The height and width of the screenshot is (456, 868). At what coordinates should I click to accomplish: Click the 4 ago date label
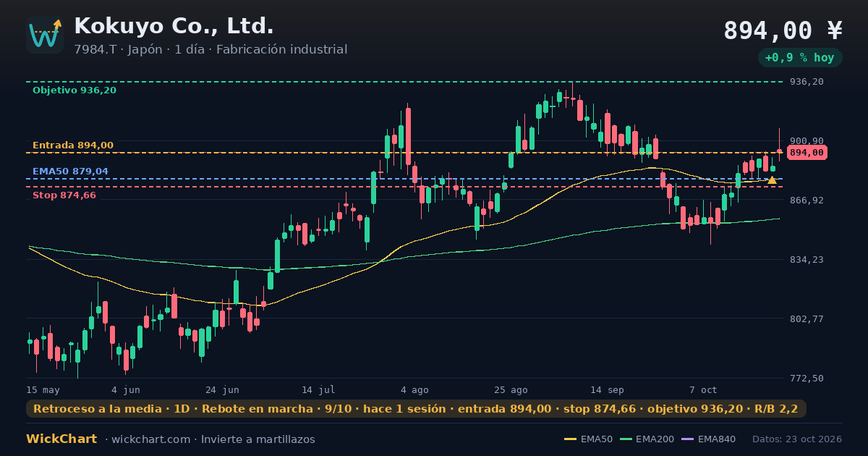(x=414, y=390)
